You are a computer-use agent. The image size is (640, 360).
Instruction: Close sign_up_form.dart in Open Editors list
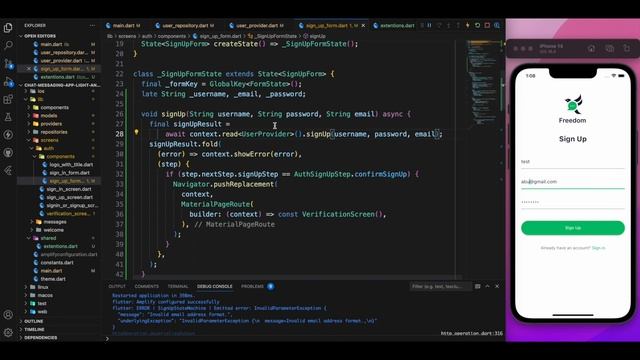(x=29, y=69)
